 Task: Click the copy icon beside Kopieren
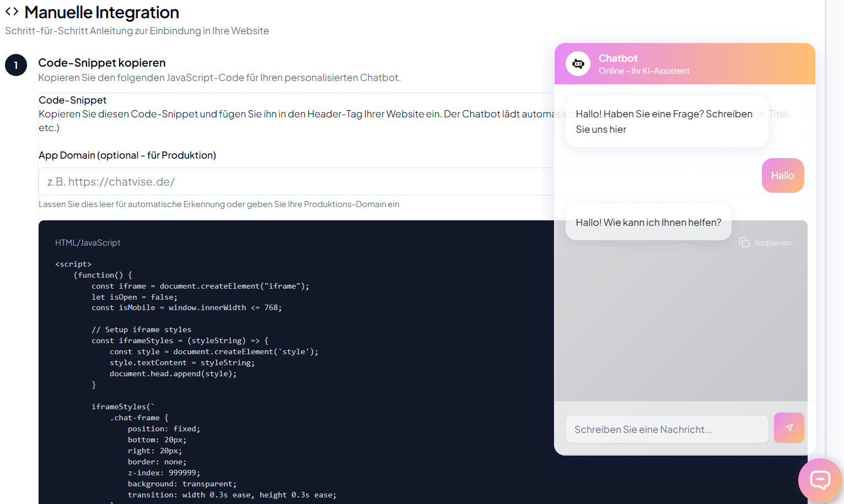tap(744, 243)
